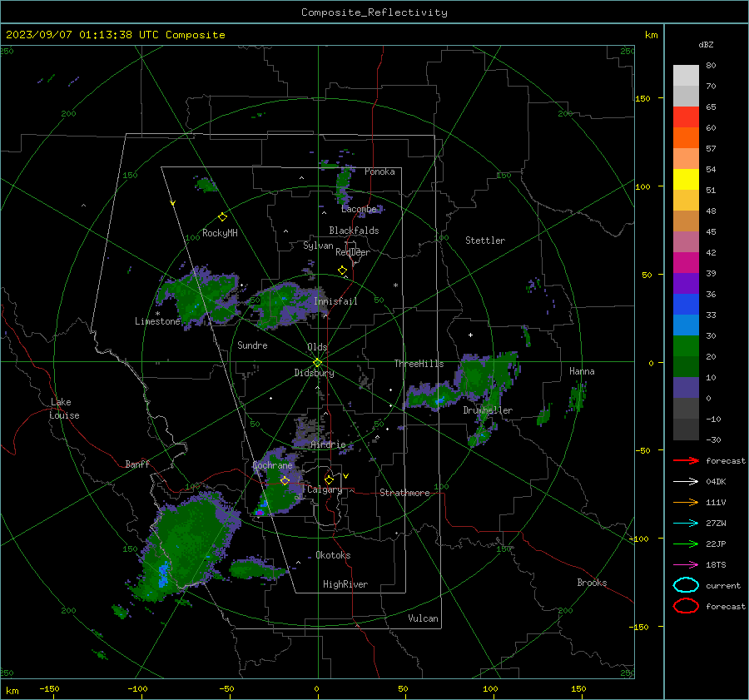Viewport: 749px width, 700px height.
Task: Click the Ponoka label
Action: 379,171
